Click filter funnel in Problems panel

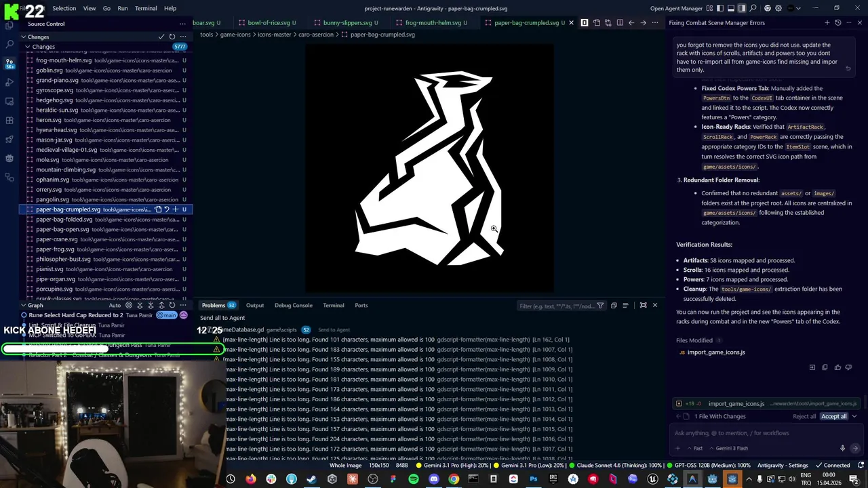tap(600, 306)
